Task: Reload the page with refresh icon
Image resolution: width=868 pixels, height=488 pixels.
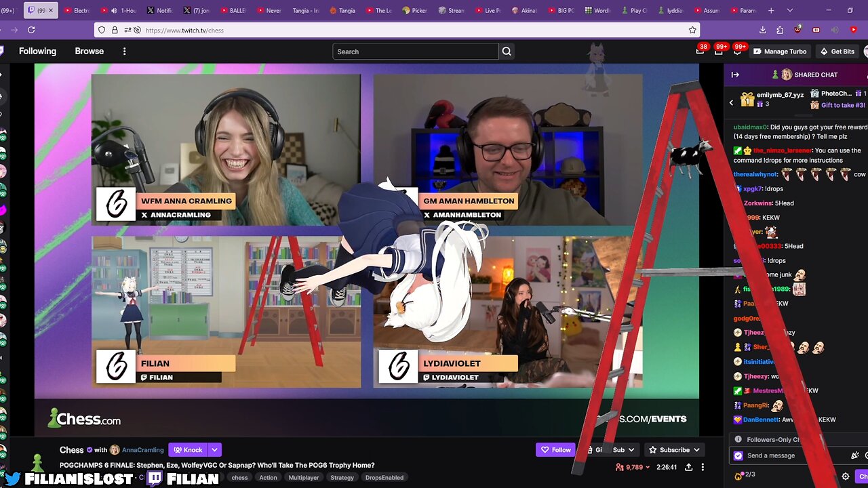Action: click(x=31, y=30)
